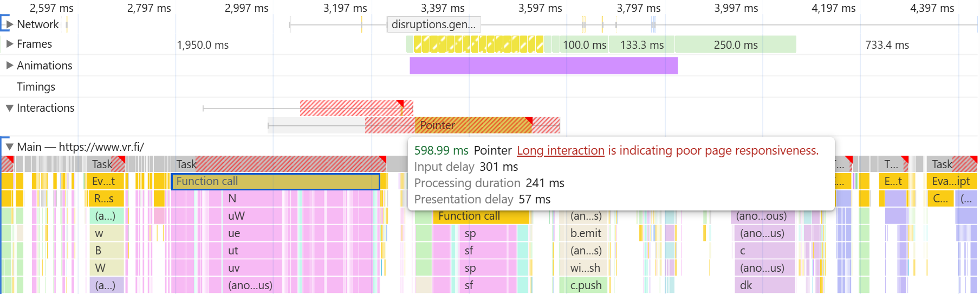Screen dimensions: 980x294
Task: Select the 133.3 ms frame
Action: (x=641, y=45)
